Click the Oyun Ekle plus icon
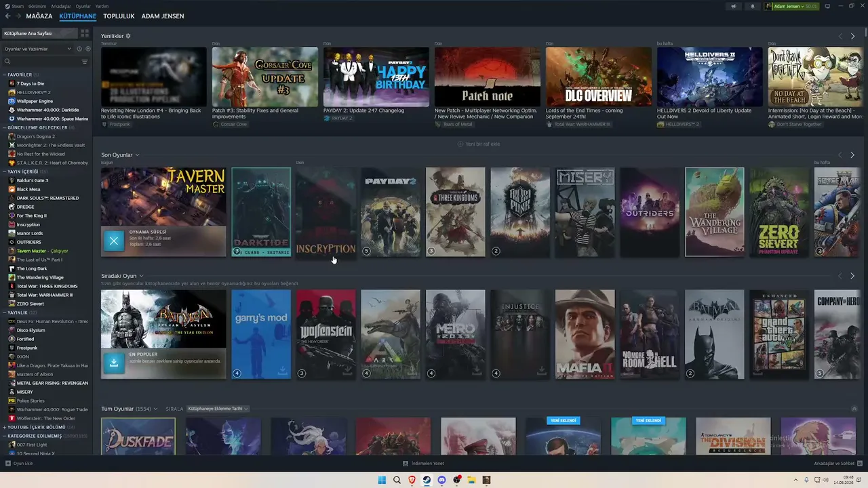The height and width of the screenshot is (488, 868). [x=8, y=464]
